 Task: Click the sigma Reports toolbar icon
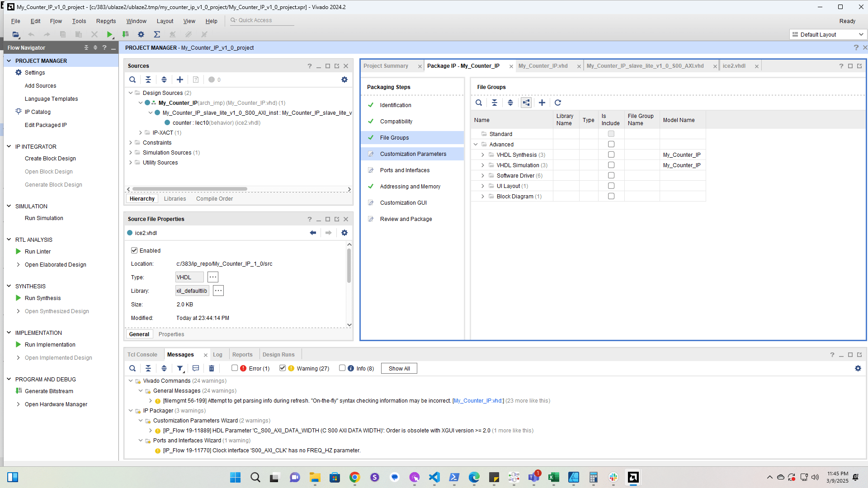pos(157,34)
